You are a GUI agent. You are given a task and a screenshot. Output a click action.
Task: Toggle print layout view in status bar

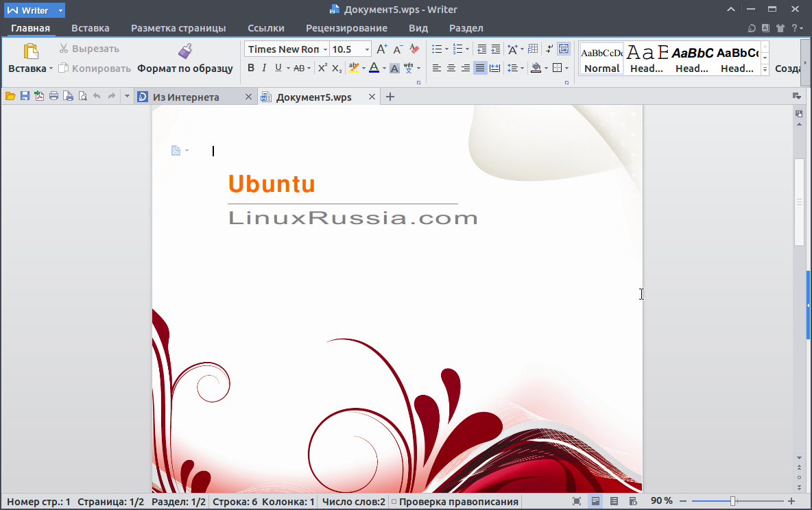(x=595, y=500)
